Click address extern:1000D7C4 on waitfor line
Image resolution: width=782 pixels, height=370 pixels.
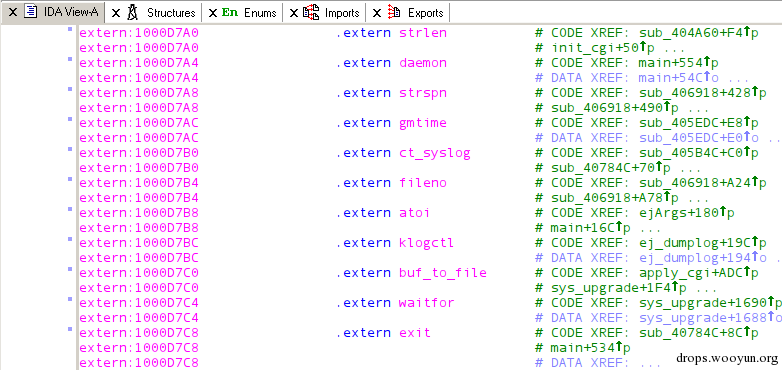139,303
